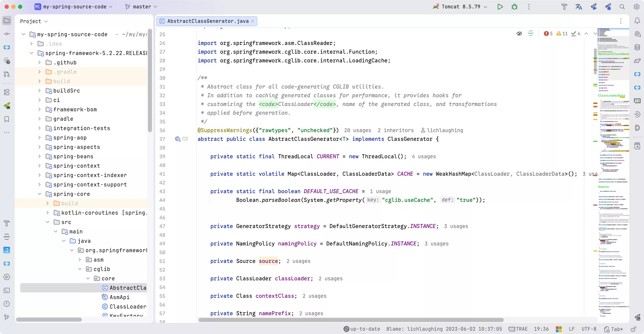Expand the spring-aop module folder
Screen dimensions: 644x334
[x=40, y=138]
